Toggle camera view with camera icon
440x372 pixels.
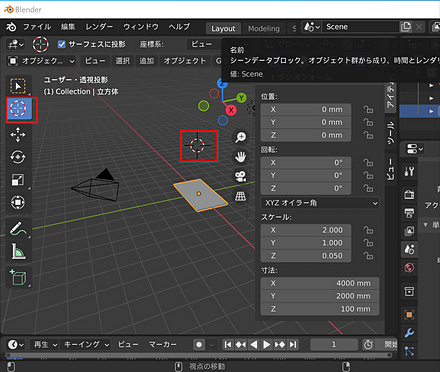pyautogui.click(x=240, y=176)
